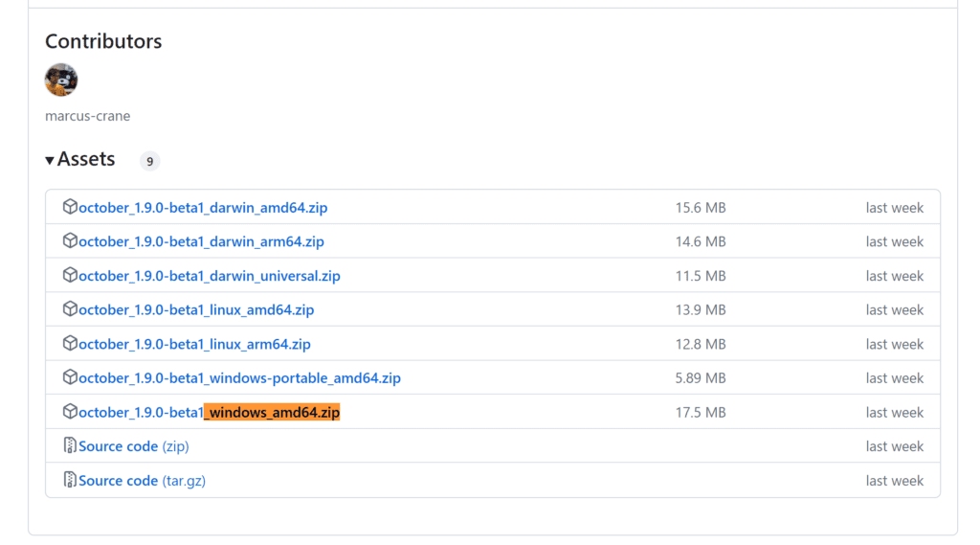Image resolution: width=980 pixels, height=545 pixels.
Task: Click the file-zip icon beside Source code (tar.gz)
Action: point(70,480)
